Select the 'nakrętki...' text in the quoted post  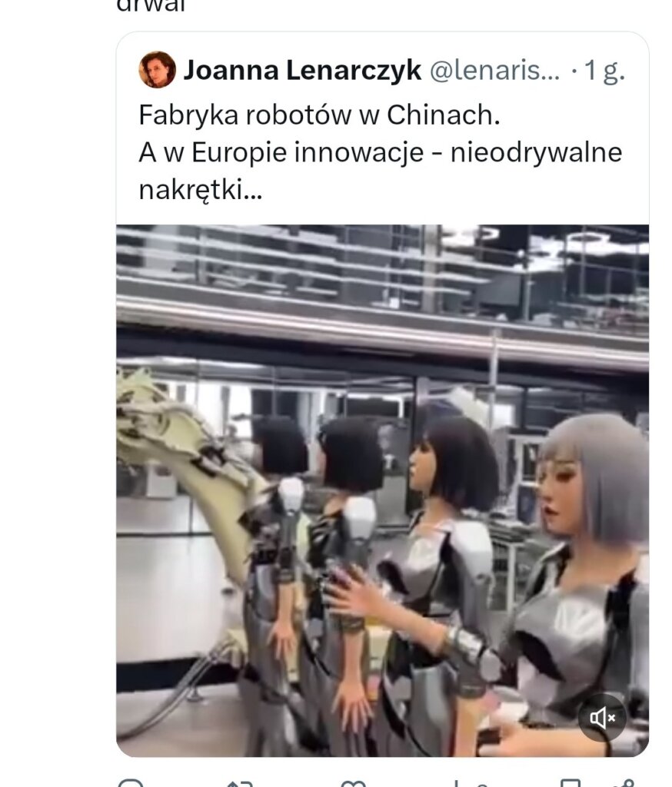201,191
